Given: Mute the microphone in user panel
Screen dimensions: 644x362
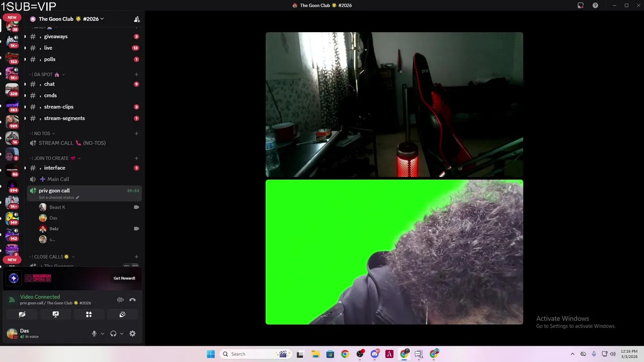Looking at the screenshot, I should 94,333.
